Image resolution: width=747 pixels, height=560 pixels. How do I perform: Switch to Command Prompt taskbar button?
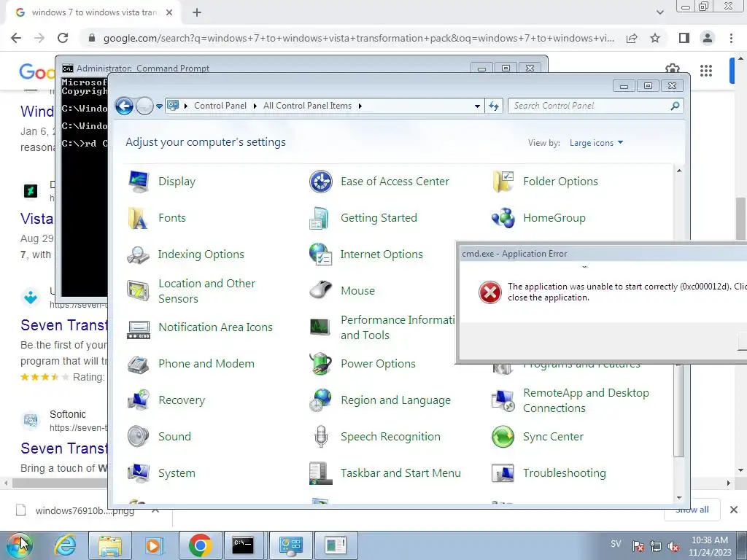244,545
